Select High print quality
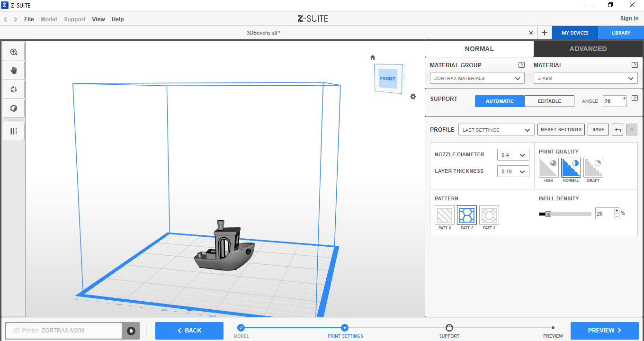The image size is (644, 341). [x=549, y=168]
